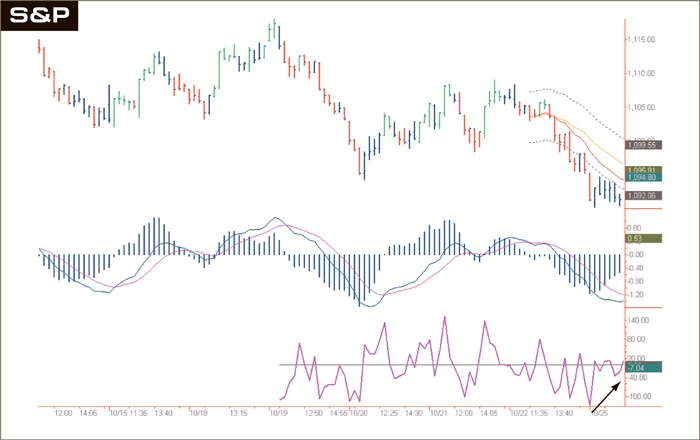This screenshot has width=700, height=440.
Task: Select the 10/15 date marker on time axis
Action: (117, 412)
